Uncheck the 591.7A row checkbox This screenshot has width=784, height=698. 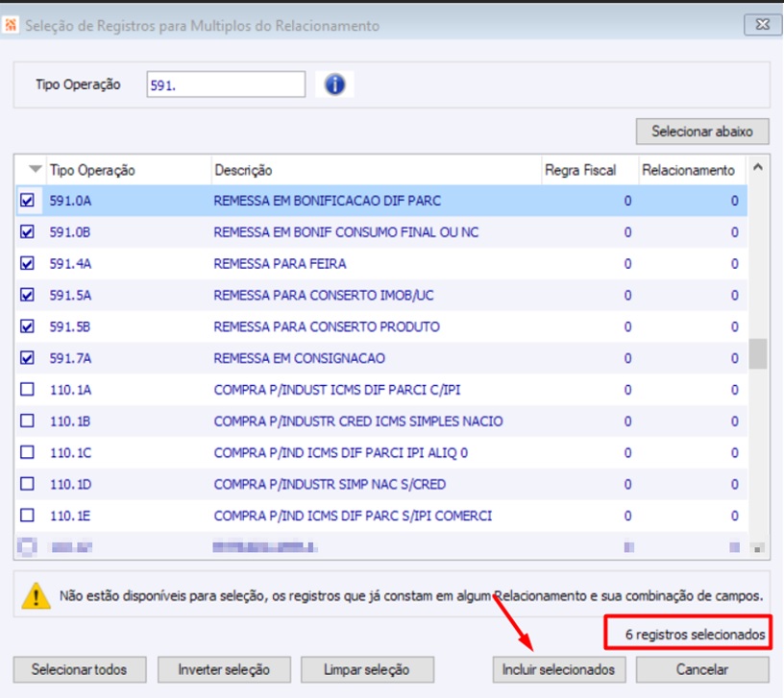pyautogui.click(x=27, y=358)
